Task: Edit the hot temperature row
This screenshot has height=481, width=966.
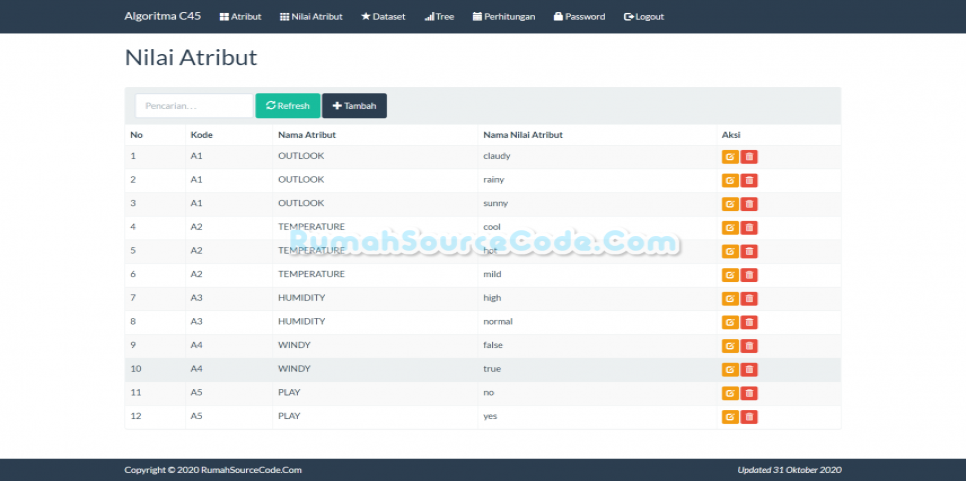Action: point(730,251)
